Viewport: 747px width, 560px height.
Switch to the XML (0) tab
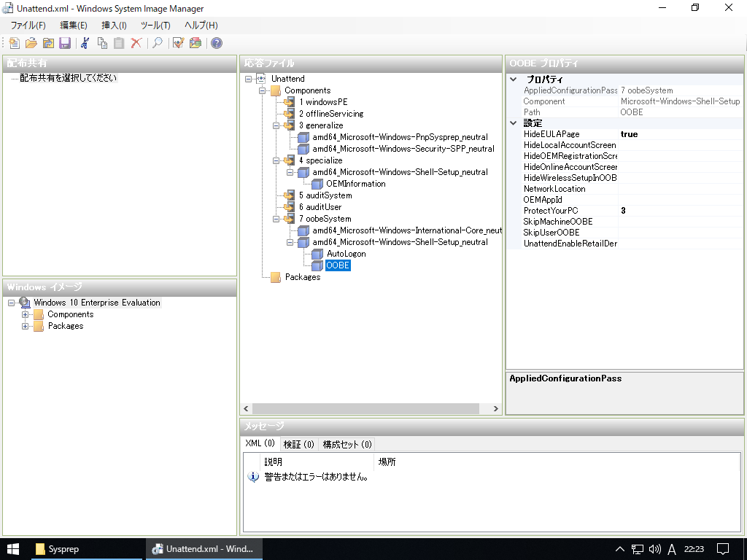pyautogui.click(x=260, y=443)
